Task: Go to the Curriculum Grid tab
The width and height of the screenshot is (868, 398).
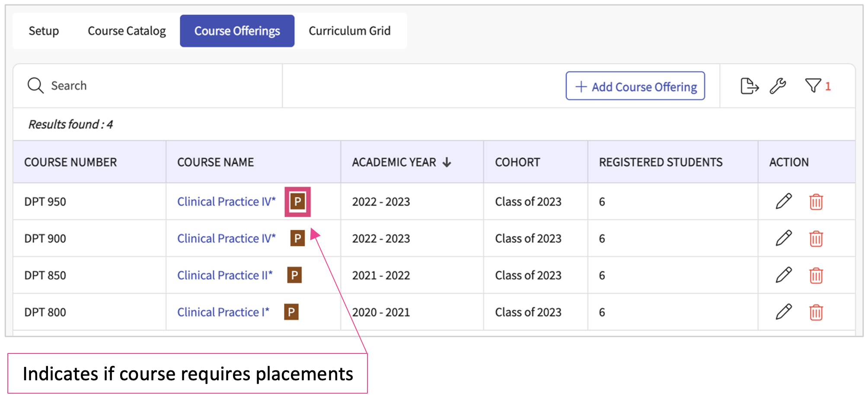Action: click(x=349, y=31)
